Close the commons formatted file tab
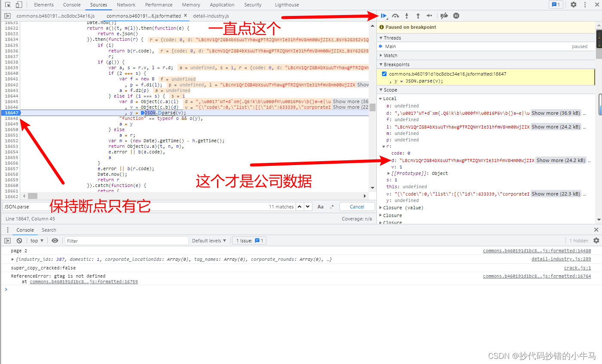Viewport: 602px width, 364px height. click(x=186, y=15)
